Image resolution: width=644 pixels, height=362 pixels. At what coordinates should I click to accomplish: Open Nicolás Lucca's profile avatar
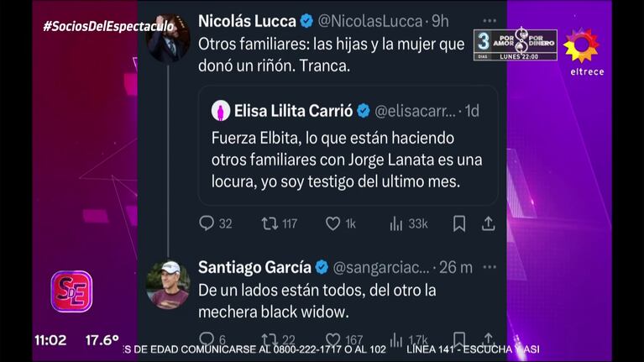point(168,35)
